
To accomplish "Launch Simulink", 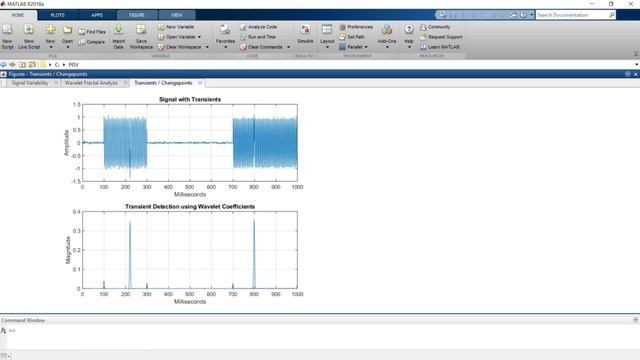I will 305,34.
